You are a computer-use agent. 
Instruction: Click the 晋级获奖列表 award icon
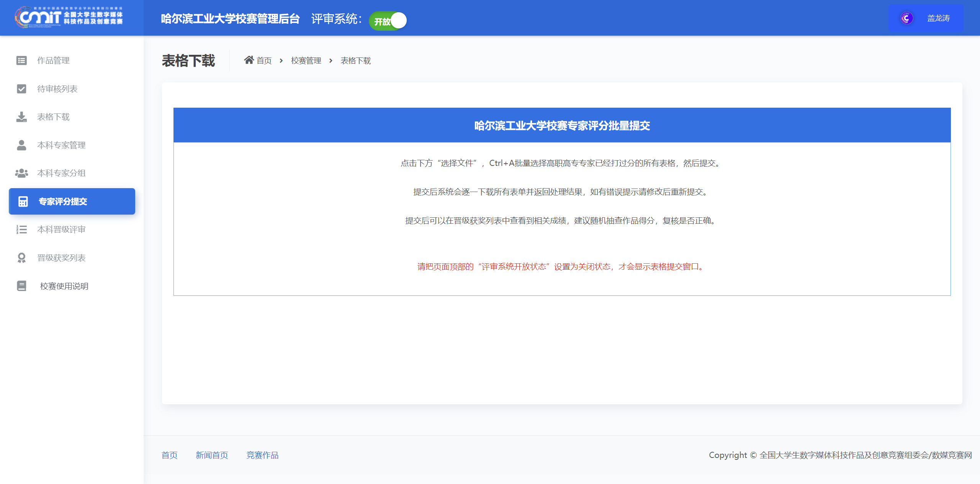(x=21, y=258)
